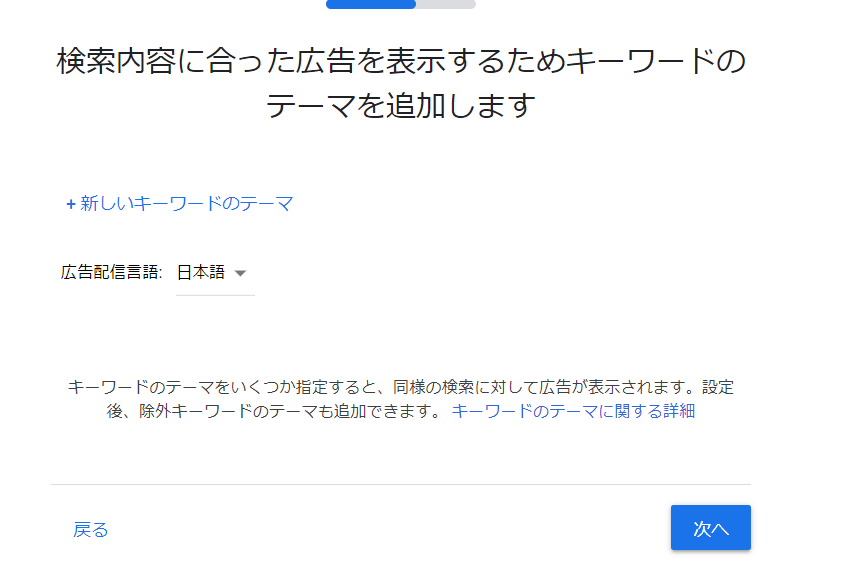Click the horizontal divider above 戻る and 次へ
Viewport: 848px width, 588px height.
(x=401, y=485)
